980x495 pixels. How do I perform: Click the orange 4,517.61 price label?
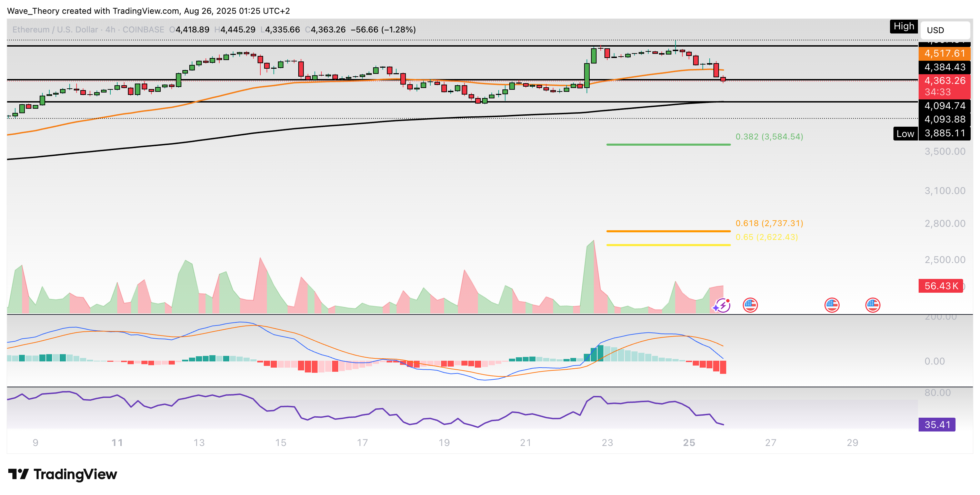point(944,53)
